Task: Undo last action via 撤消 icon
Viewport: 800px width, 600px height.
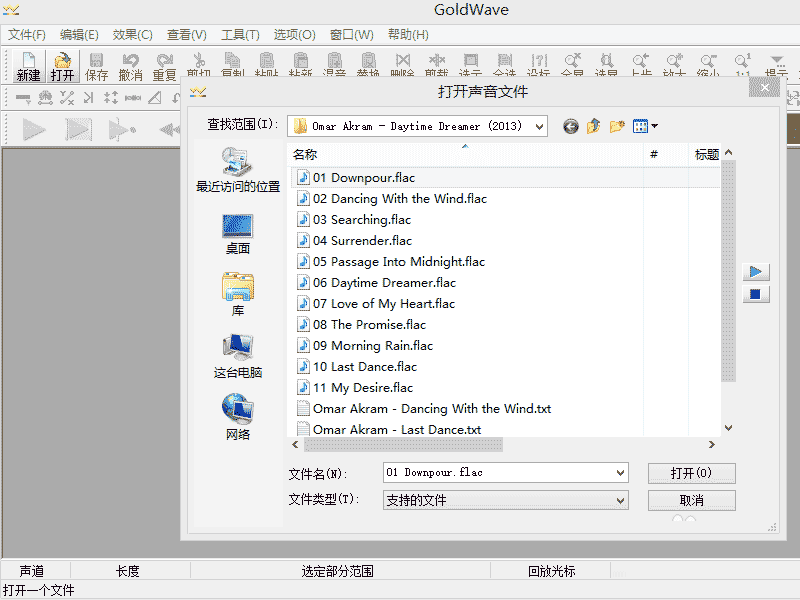Action: (x=130, y=62)
